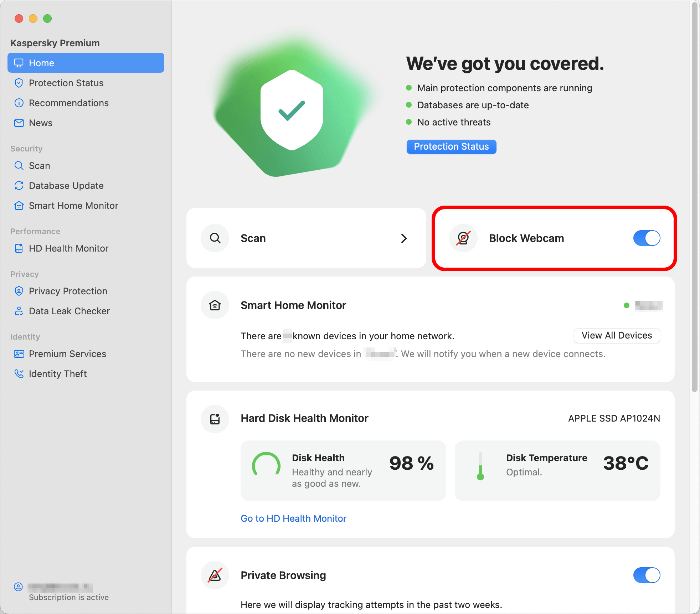
Task: Click the Recommendations info icon
Action: click(19, 103)
